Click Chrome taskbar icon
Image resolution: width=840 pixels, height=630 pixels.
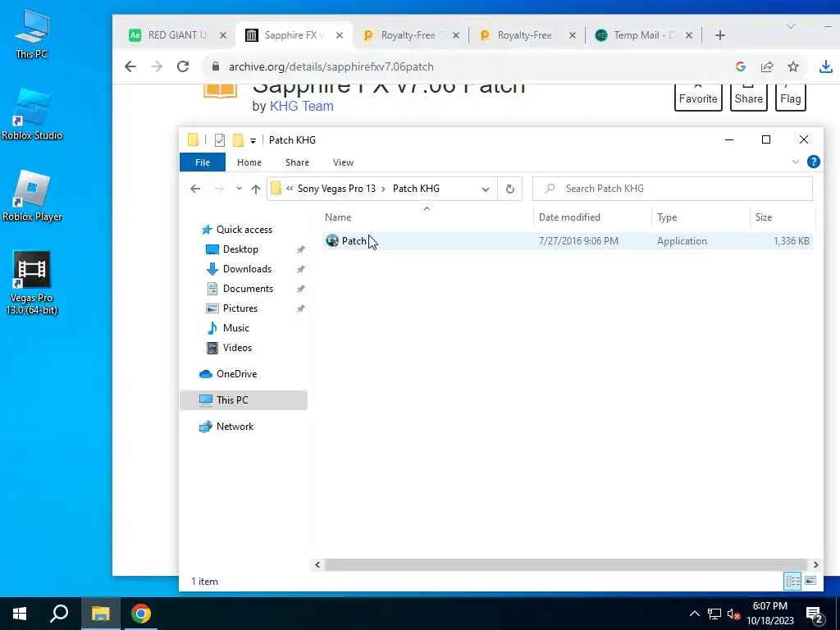(x=141, y=614)
